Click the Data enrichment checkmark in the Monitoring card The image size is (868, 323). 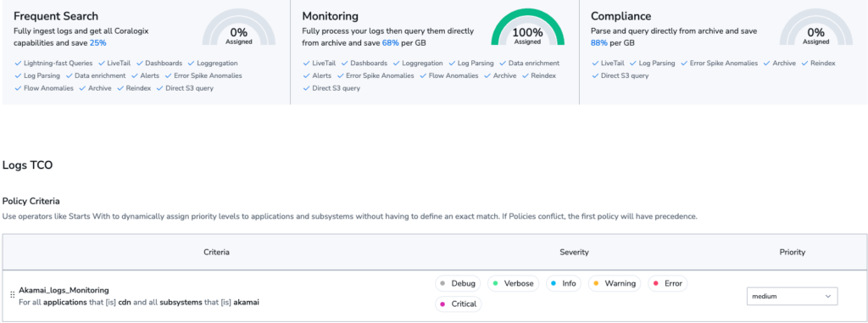503,64
